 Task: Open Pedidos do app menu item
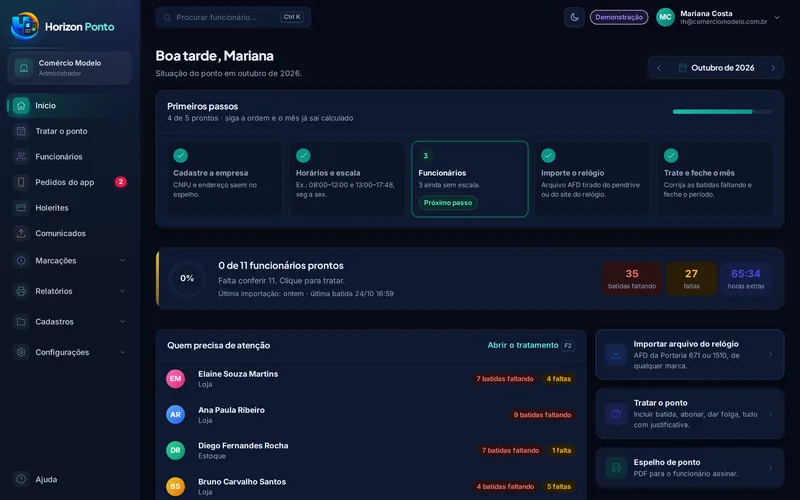tap(70, 182)
